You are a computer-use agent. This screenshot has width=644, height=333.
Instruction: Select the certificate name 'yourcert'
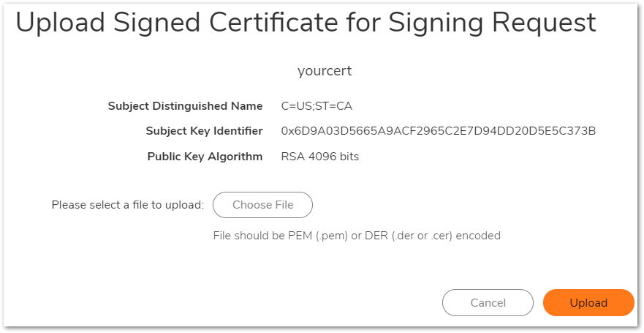pyautogui.click(x=325, y=71)
